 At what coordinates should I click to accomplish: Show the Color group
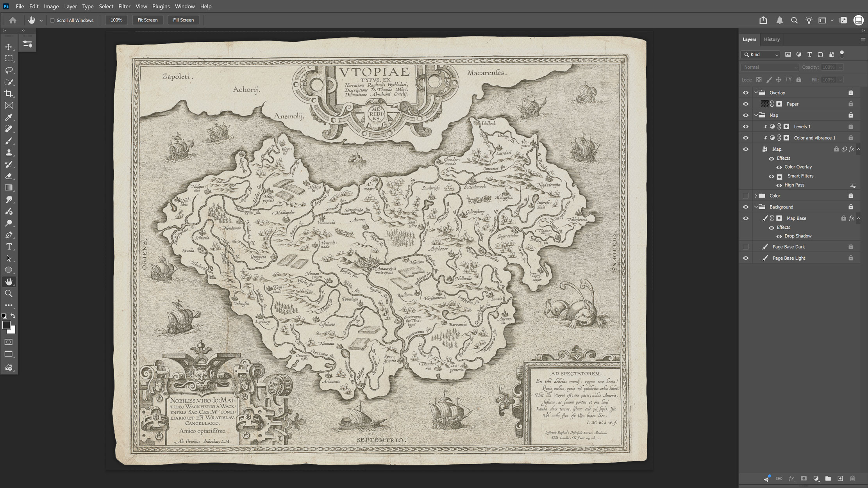point(746,196)
